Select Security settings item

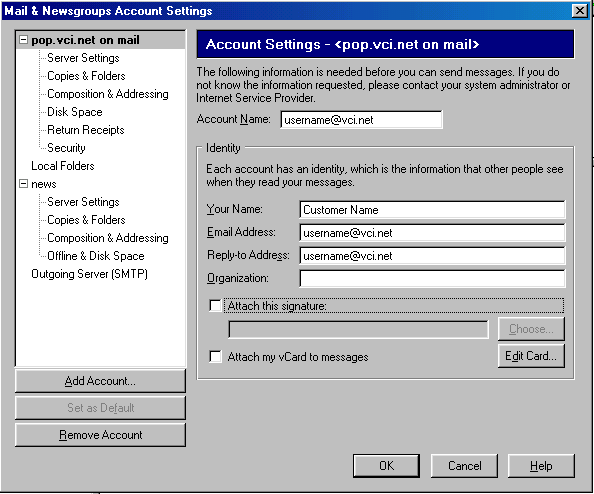click(66, 148)
